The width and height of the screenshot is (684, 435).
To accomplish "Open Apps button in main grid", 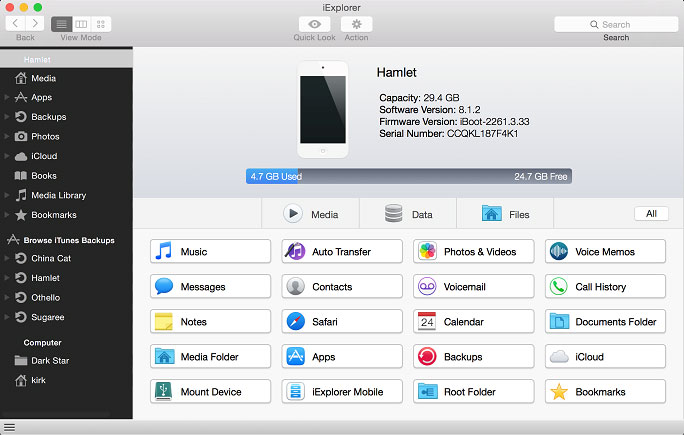I will point(342,356).
